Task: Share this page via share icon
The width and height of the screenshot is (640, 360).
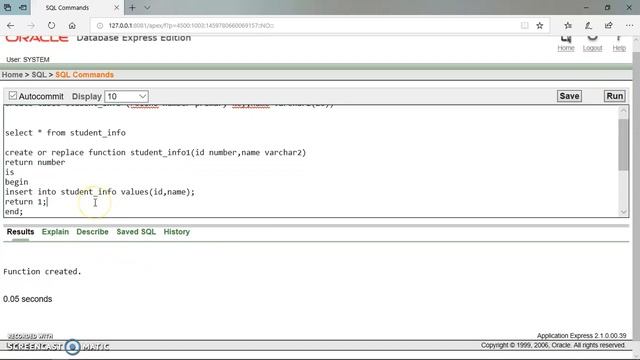Action: tap(609, 25)
